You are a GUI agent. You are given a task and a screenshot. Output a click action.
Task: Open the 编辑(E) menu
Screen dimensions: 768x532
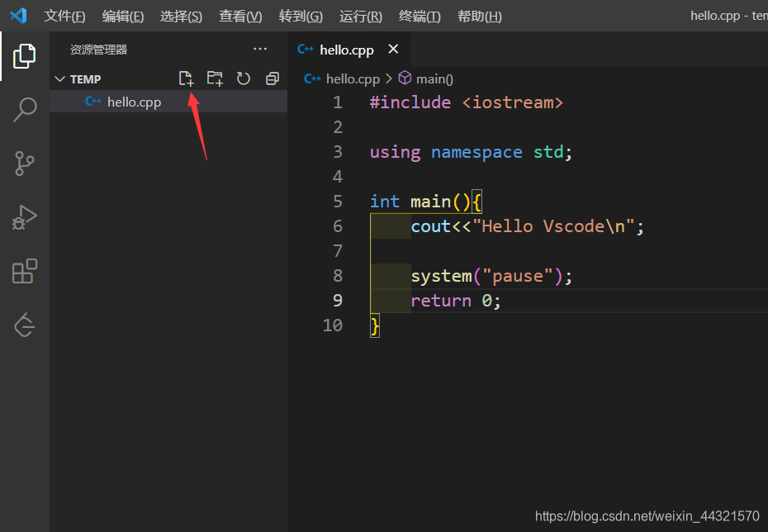click(122, 17)
